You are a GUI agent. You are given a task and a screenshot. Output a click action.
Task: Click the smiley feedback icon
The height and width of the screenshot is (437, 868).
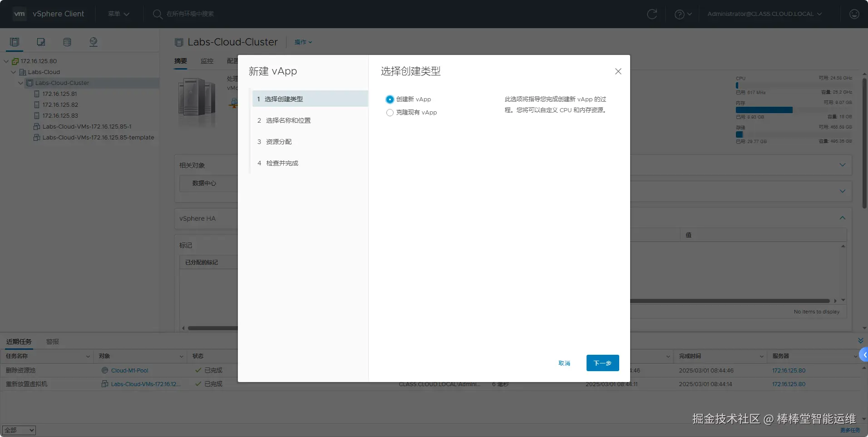point(854,14)
